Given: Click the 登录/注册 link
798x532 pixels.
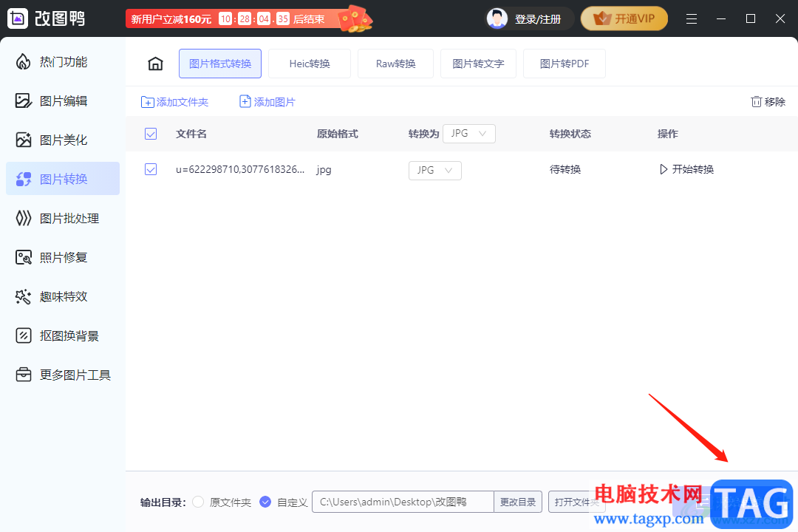Looking at the screenshot, I should [x=537, y=19].
